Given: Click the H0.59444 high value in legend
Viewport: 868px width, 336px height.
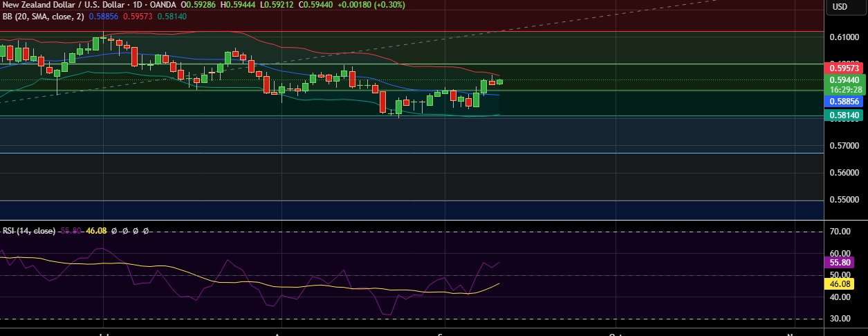Looking at the screenshot, I should [x=239, y=4].
